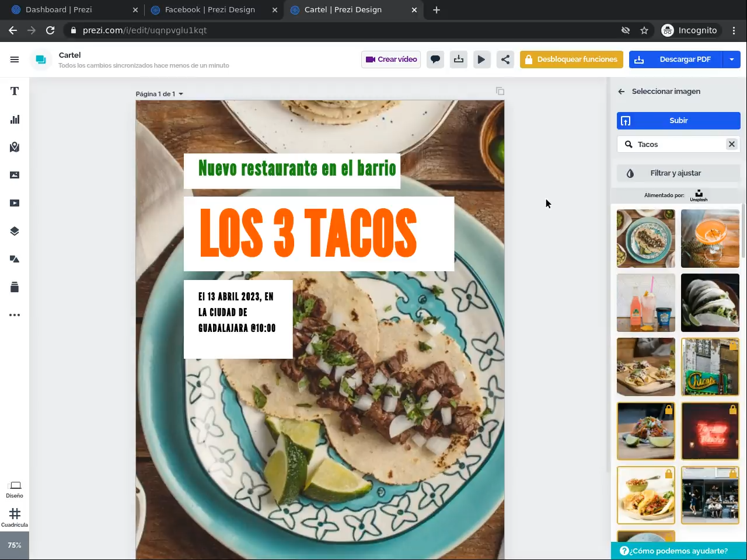Click the Subir upload button
The image size is (747, 560).
tap(678, 121)
